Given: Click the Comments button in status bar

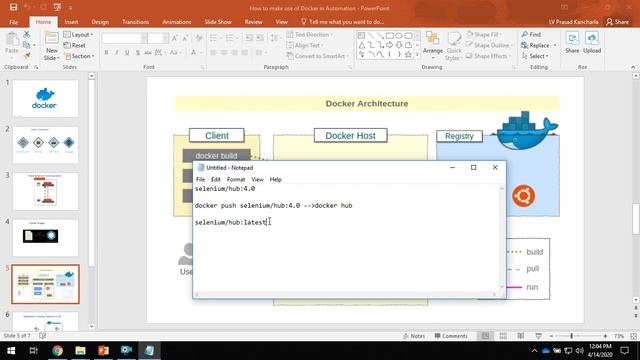Looking at the screenshot, I should click(x=451, y=336).
